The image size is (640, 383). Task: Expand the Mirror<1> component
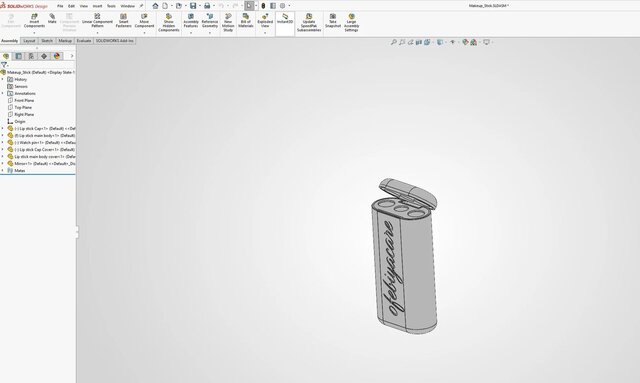[x=2, y=163]
